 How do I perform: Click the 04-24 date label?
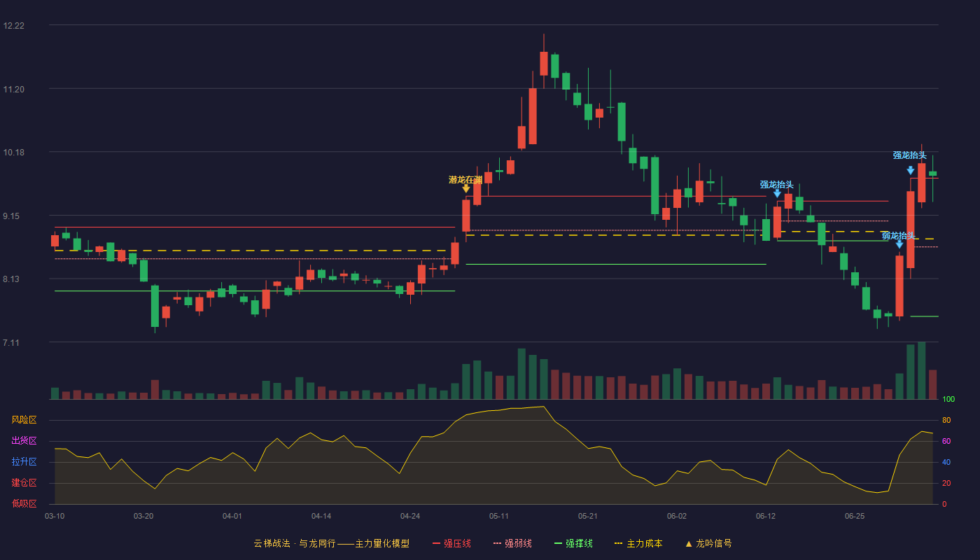[410, 516]
